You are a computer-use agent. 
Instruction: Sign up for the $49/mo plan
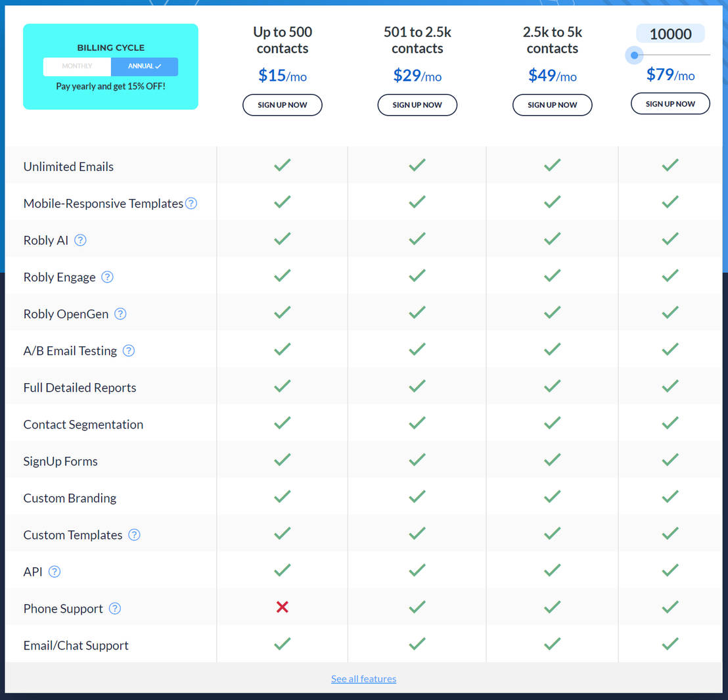[x=553, y=105]
